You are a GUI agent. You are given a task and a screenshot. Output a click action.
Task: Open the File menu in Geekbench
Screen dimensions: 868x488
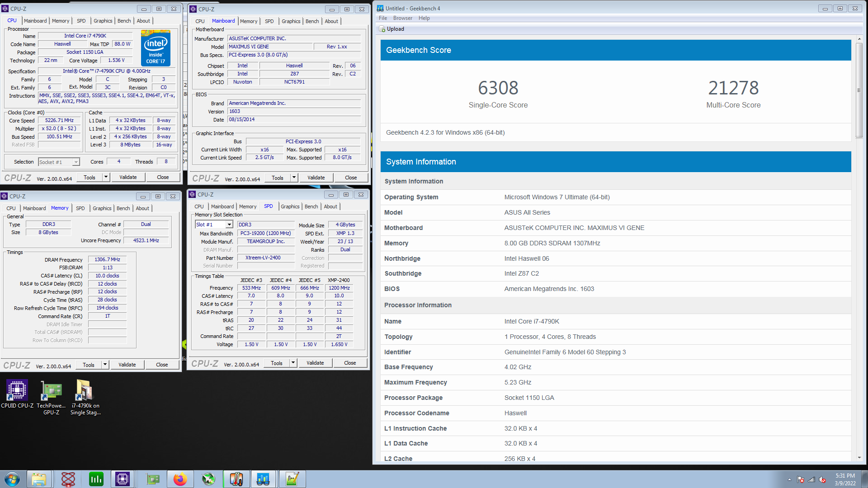coord(383,18)
